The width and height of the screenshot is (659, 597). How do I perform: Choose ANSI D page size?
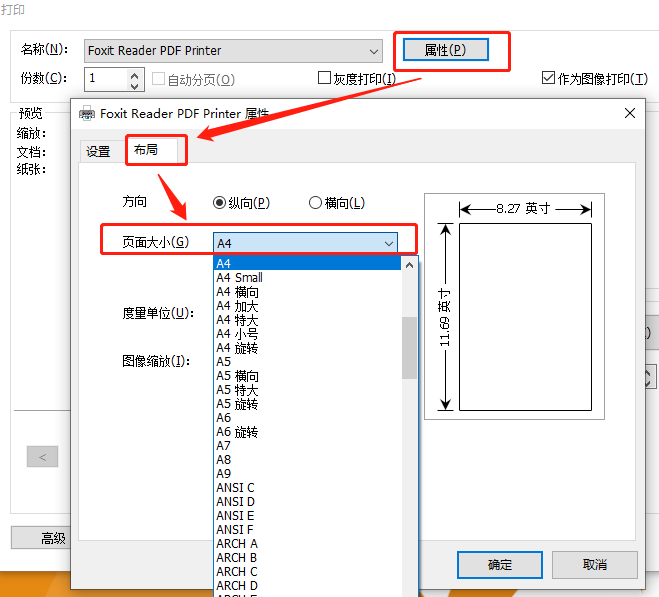click(x=308, y=502)
